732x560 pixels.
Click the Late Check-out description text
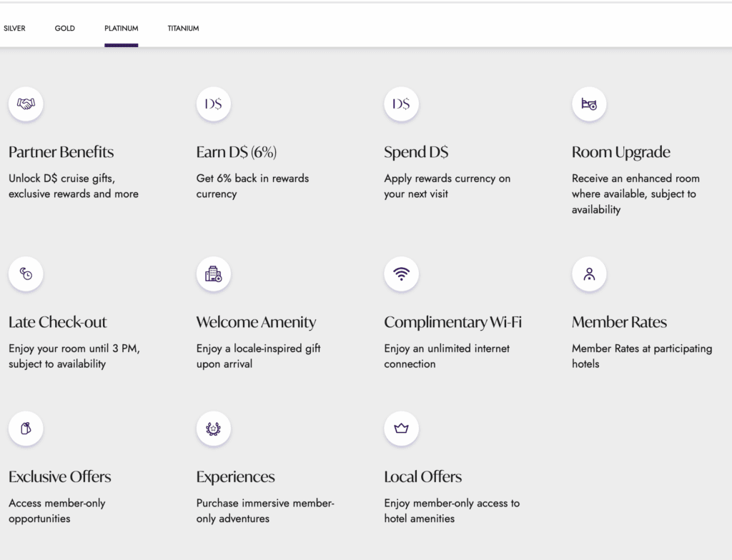(74, 356)
